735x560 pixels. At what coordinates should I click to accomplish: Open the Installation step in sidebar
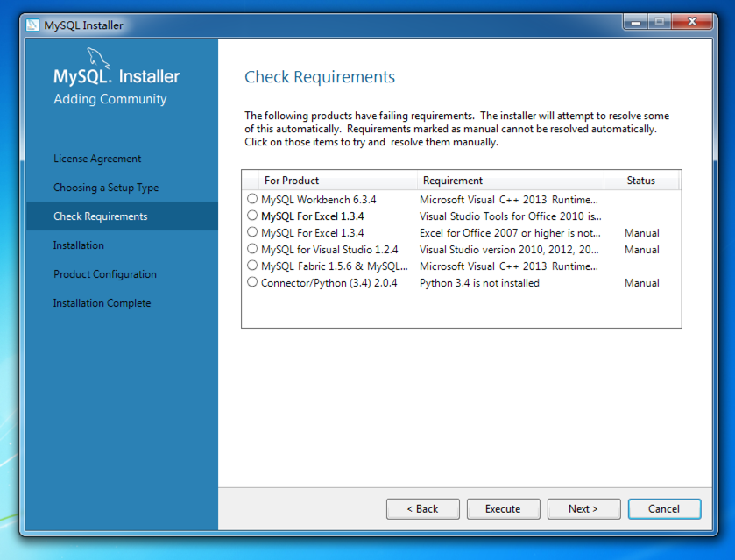coord(79,245)
